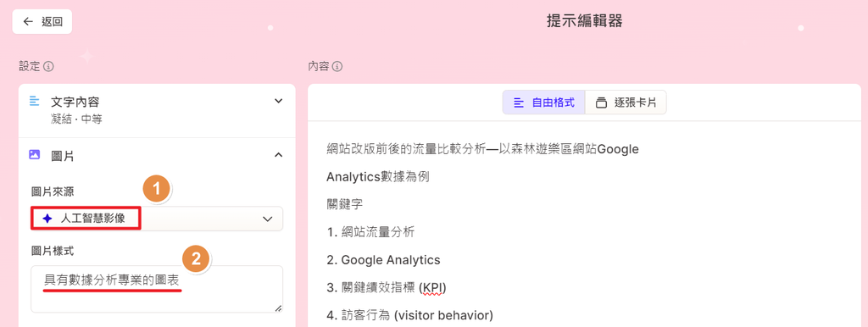Viewport: 868px width, 327px height.
Task: Click the 返回 back button
Action: coord(42,21)
